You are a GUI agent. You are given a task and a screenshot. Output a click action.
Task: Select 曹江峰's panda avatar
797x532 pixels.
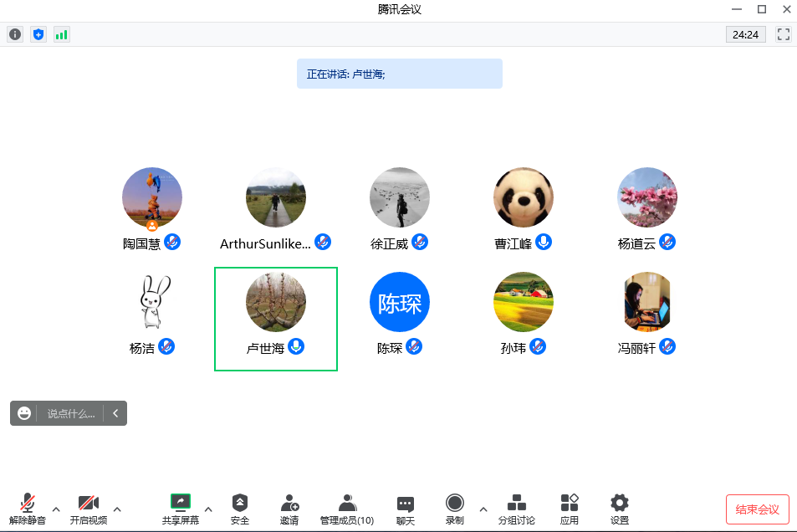(524, 197)
